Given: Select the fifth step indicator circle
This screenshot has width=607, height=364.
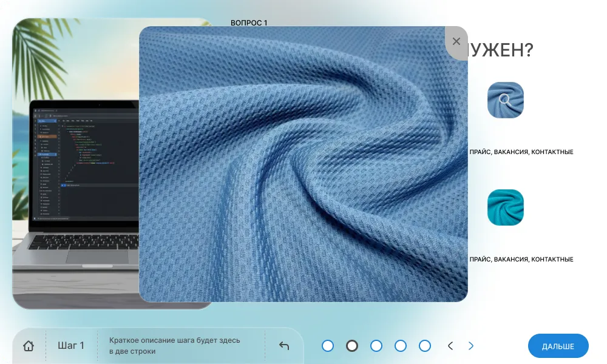Looking at the screenshot, I should (425, 346).
